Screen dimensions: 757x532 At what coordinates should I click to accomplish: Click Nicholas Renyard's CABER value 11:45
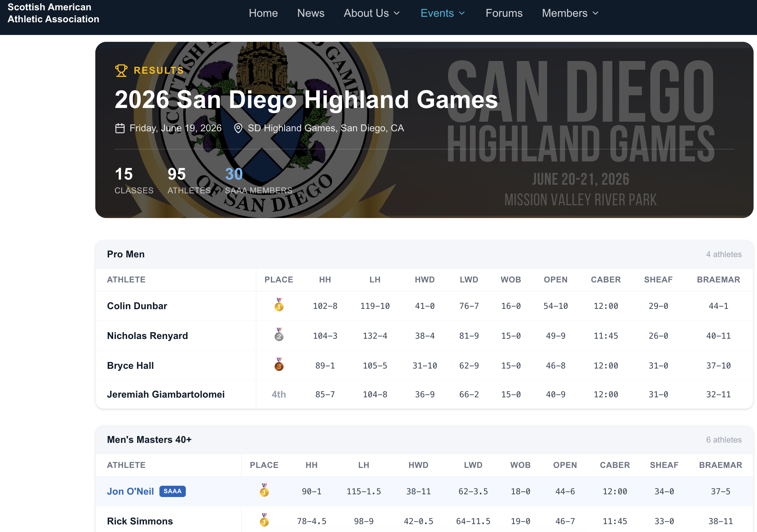pyautogui.click(x=606, y=336)
